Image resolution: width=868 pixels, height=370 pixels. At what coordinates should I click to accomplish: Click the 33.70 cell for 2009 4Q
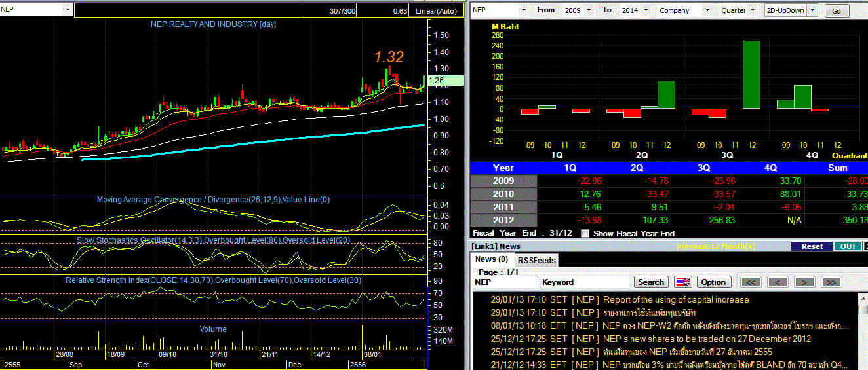(x=771, y=181)
